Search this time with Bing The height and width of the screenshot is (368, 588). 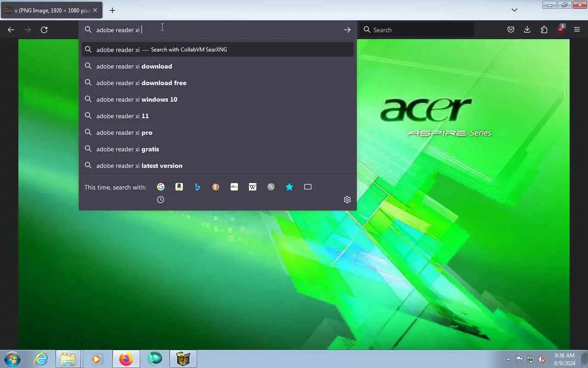pyautogui.click(x=198, y=187)
